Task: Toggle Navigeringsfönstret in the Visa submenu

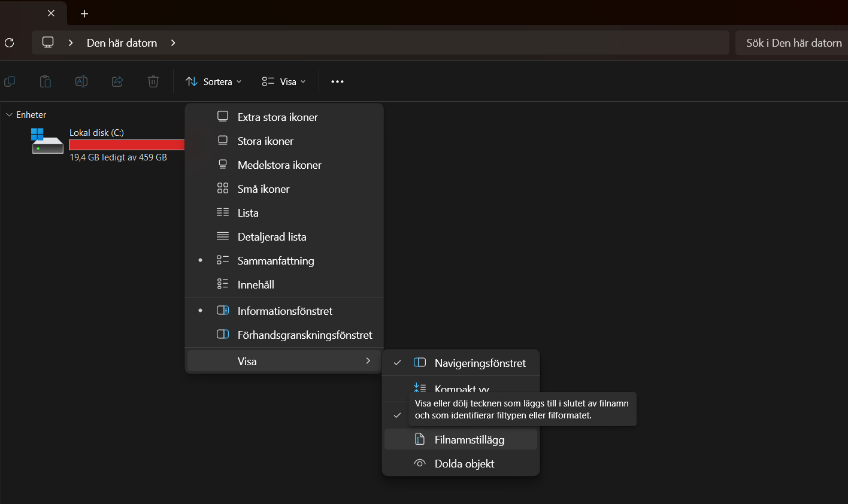Action: (x=479, y=363)
